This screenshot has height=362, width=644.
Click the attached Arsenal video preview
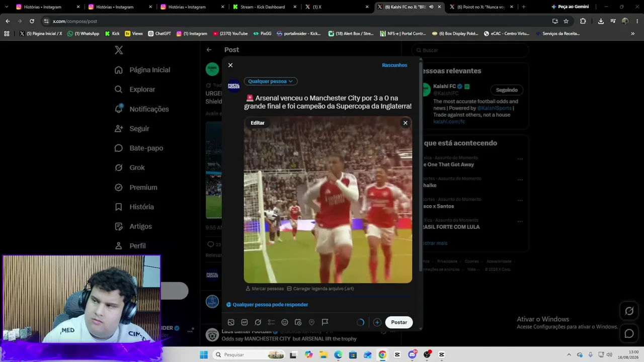click(x=328, y=200)
